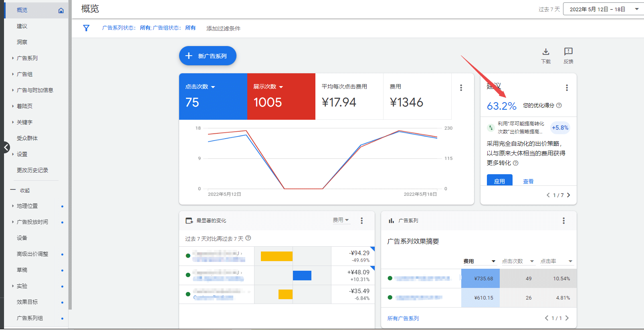Open the metrics chart three-dot menu
Image resolution: width=644 pixels, height=330 pixels.
coord(461,88)
